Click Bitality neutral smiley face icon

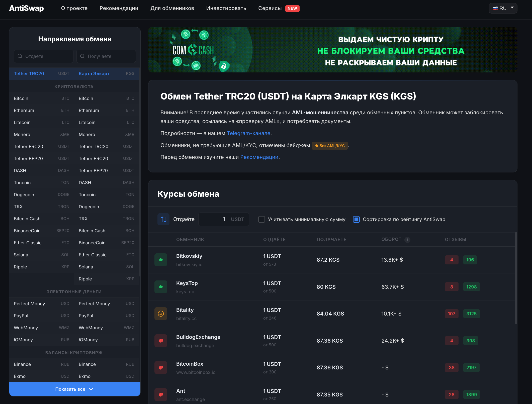click(x=161, y=314)
